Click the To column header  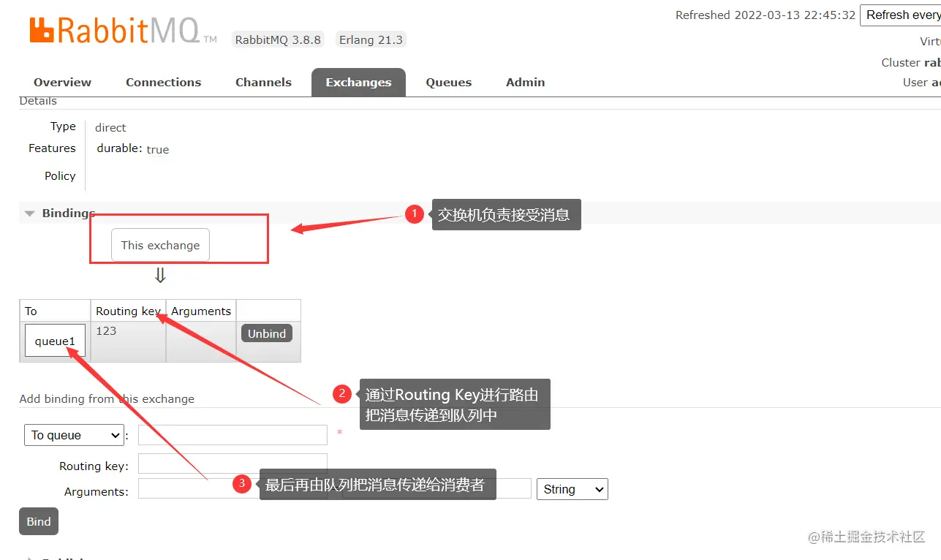55,311
